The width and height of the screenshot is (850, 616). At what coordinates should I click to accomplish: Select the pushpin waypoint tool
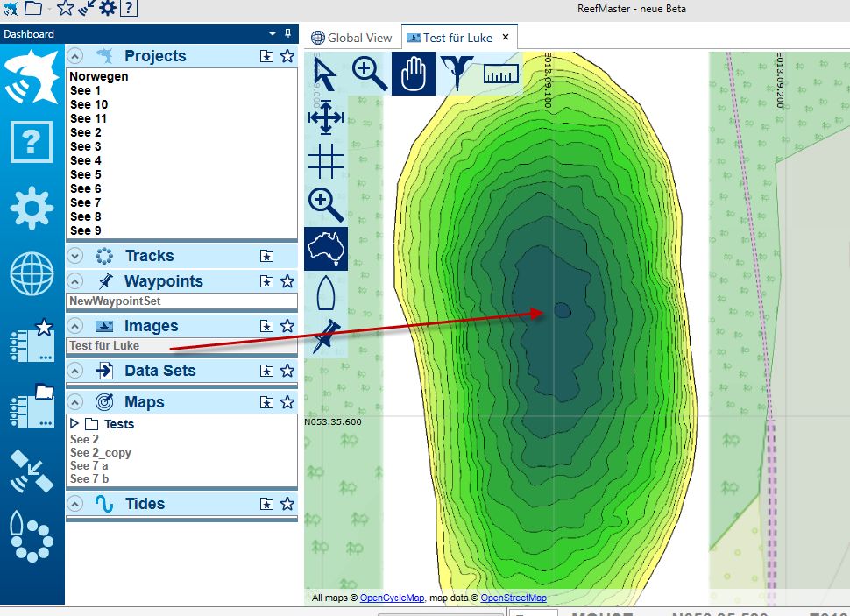coord(325,336)
